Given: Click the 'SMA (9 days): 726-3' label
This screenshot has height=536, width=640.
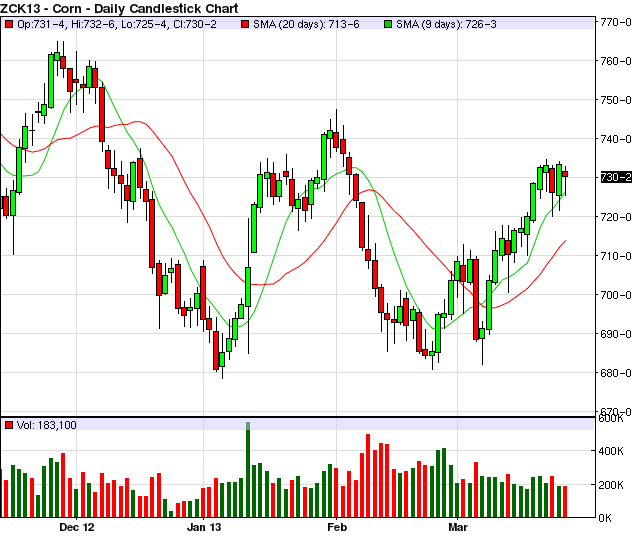Looking at the screenshot, I should pos(446,24).
